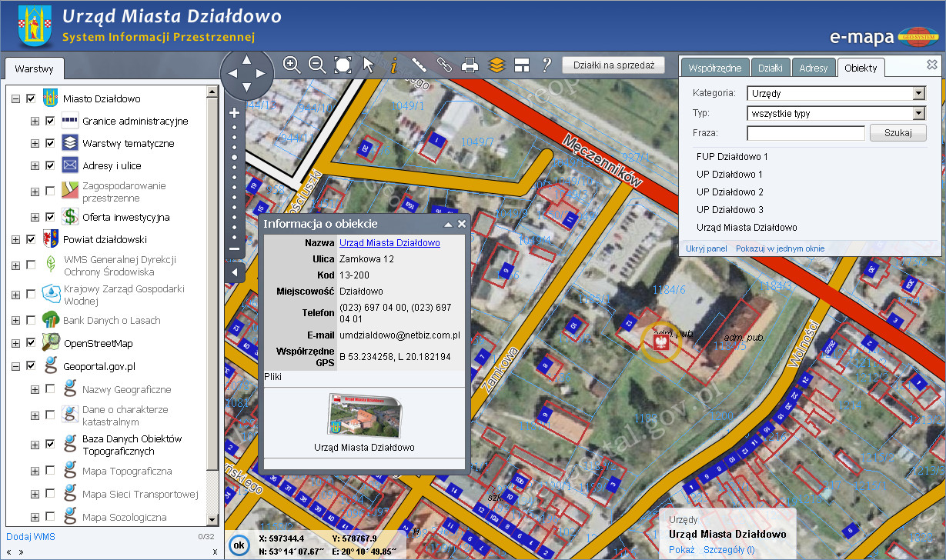Open help via question mark icon
The width and height of the screenshot is (946, 560).
pyautogui.click(x=547, y=65)
